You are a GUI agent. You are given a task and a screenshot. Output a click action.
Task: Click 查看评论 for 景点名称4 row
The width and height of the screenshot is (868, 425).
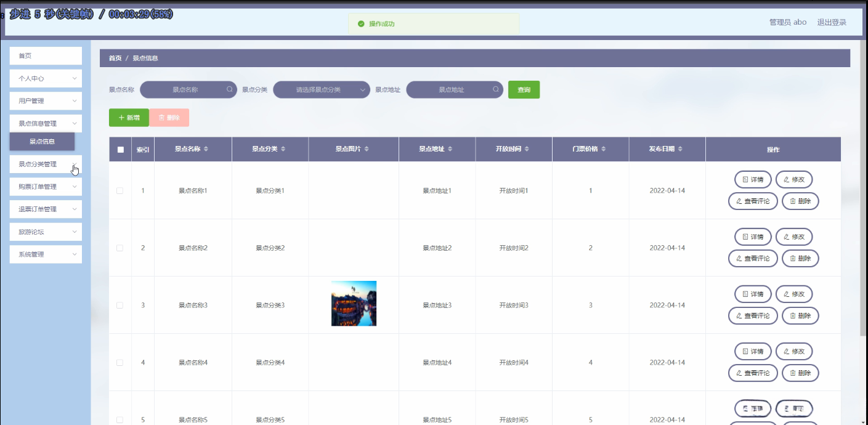pos(753,373)
